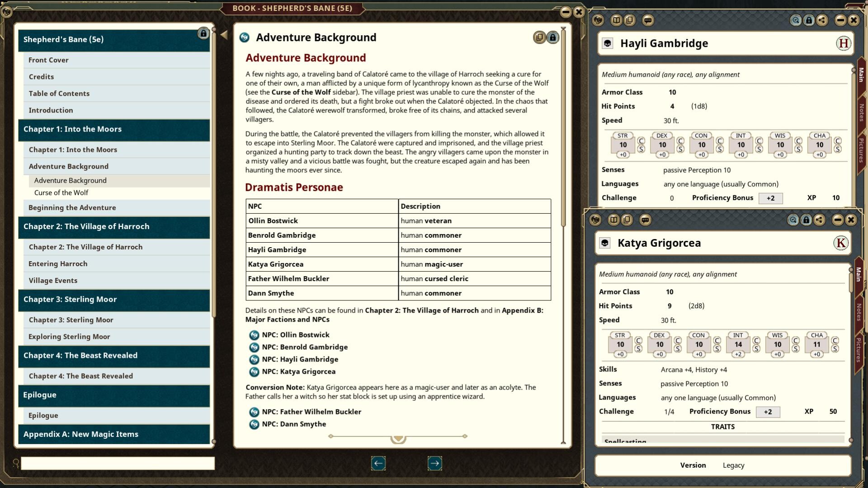Increase Katya's Proficiency Bonus +2 stepper
This screenshot has height=488, width=868.
coord(768,412)
